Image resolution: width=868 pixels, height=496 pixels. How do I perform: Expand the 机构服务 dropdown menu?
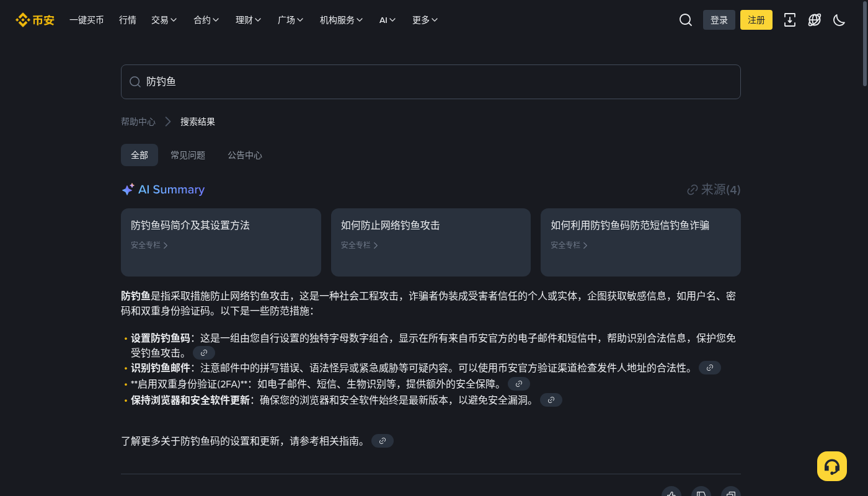(342, 20)
